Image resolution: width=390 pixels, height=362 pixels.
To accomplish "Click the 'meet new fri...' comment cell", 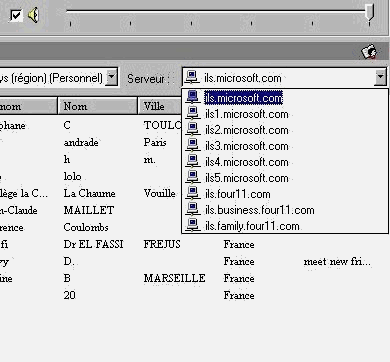I will click(x=337, y=262).
